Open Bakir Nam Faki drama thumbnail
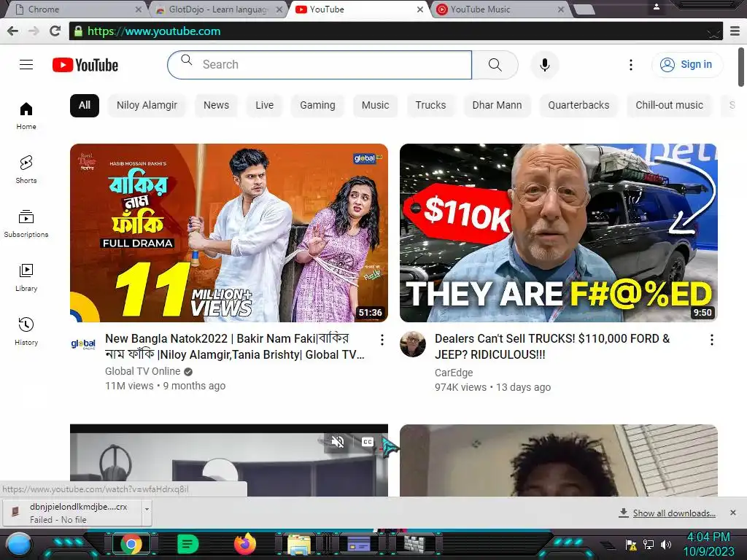This screenshot has width=747, height=560. 228,233
